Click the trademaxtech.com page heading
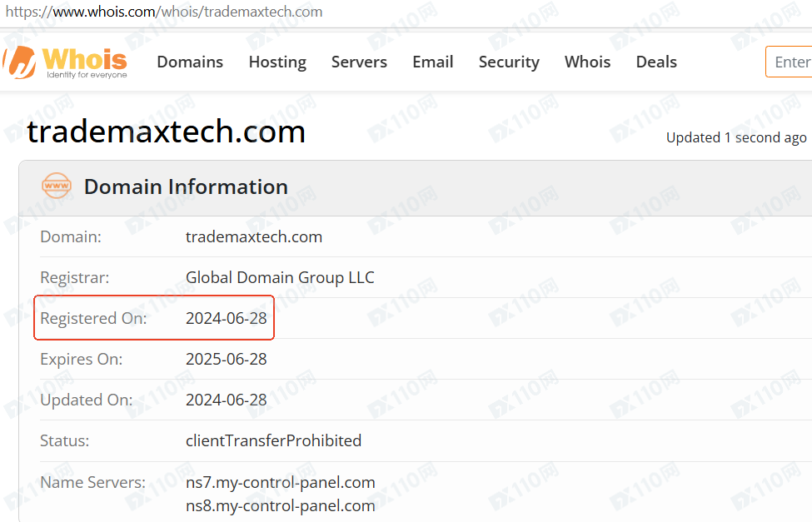Screen dimensions: 812x522 (167, 132)
